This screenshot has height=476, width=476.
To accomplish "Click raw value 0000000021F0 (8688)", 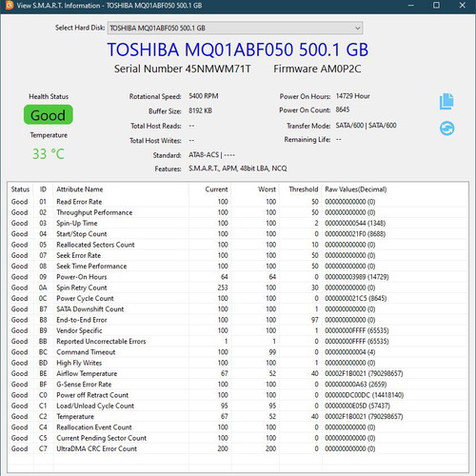I will point(355,234).
